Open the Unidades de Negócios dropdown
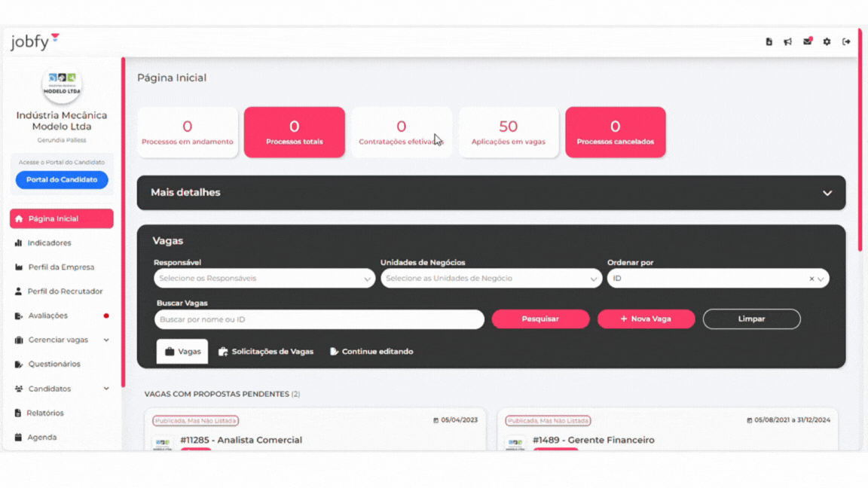The height and width of the screenshot is (488, 868). click(x=491, y=279)
